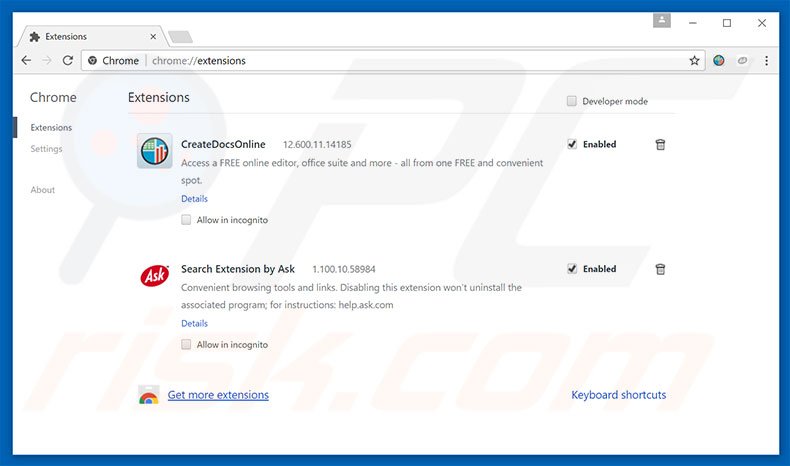Select the Extensions sidebar item
The height and width of the screenshot is (466, 790).
51,127
